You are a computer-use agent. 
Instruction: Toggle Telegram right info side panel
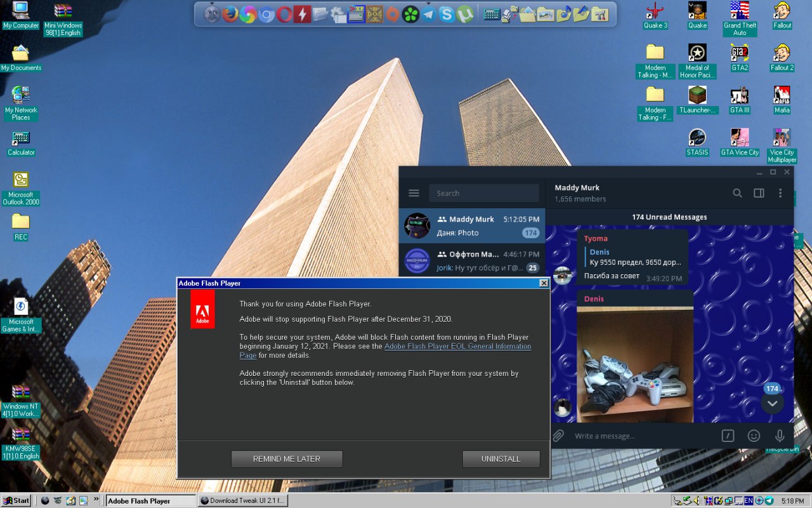coord(759,193)
